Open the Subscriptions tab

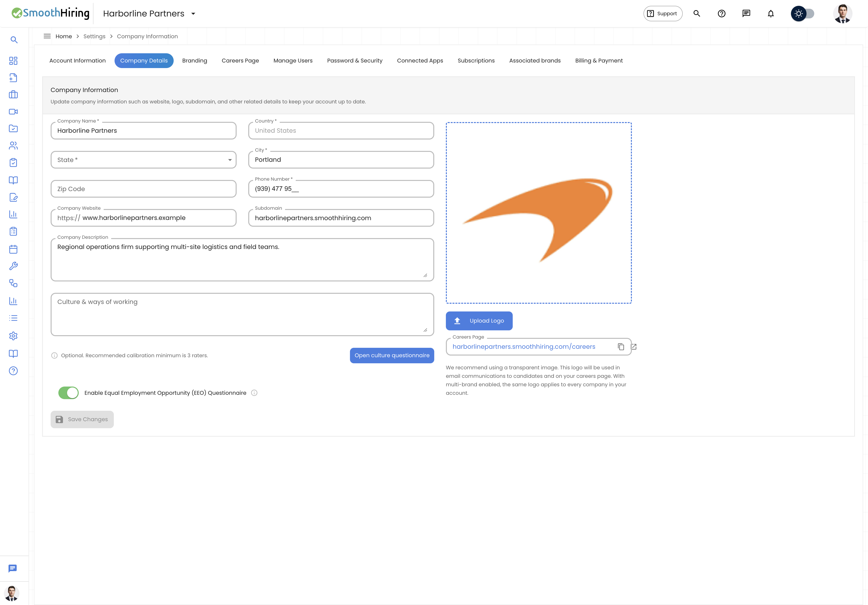click(476, 61)
